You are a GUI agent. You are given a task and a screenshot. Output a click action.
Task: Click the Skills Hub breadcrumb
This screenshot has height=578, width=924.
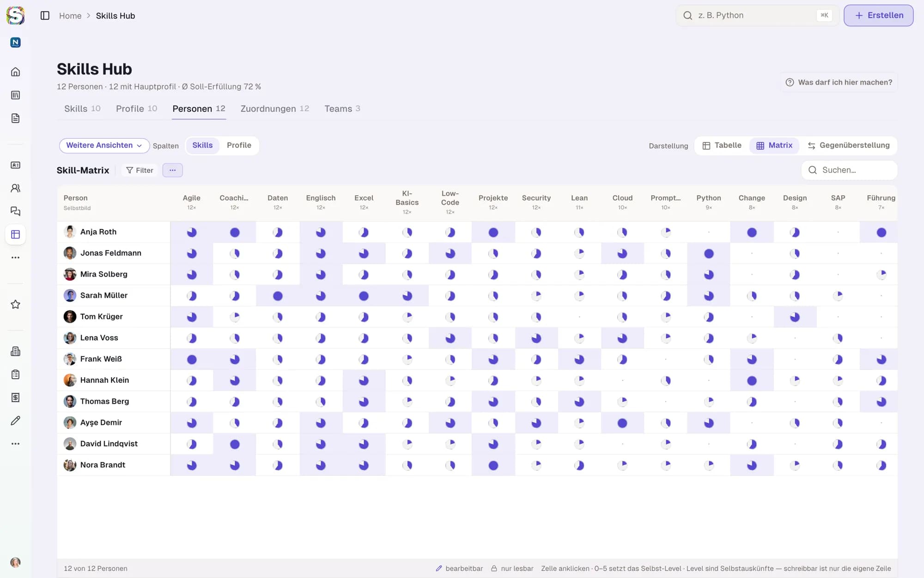click(x=115, y=16)
